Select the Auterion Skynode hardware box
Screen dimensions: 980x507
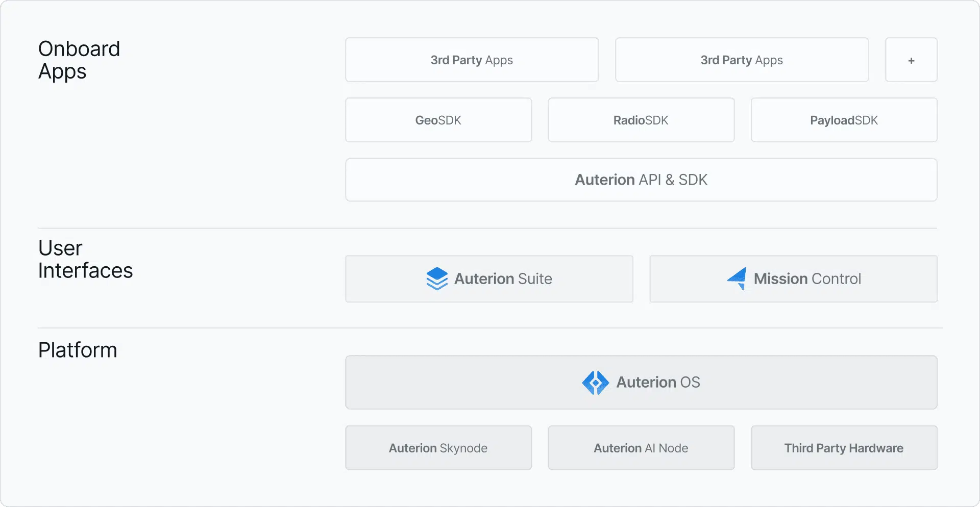pos(438,448)
